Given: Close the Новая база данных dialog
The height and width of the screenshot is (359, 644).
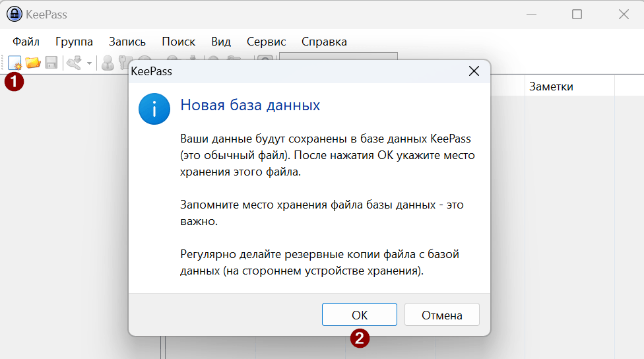Looking at the screenshot, I should pyautogui.click(x=474, y=71).
